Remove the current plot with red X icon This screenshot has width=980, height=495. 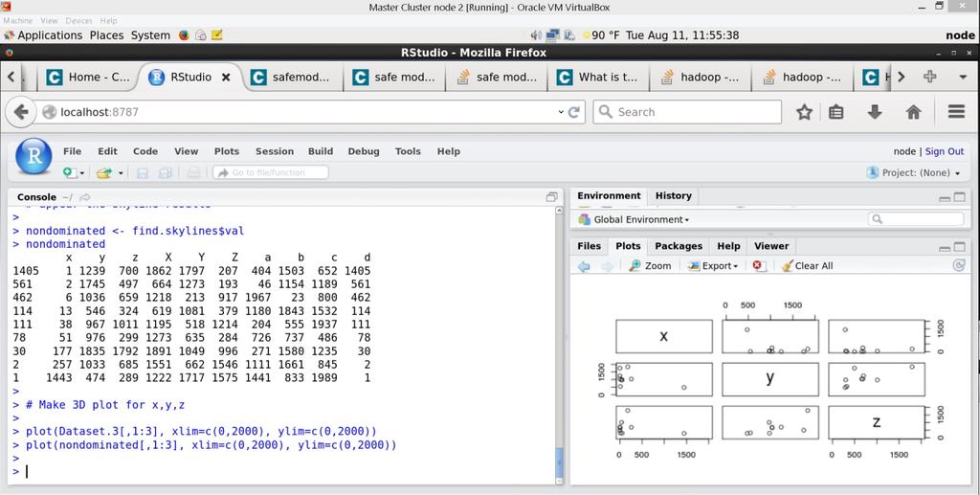(x=759, y=265)
